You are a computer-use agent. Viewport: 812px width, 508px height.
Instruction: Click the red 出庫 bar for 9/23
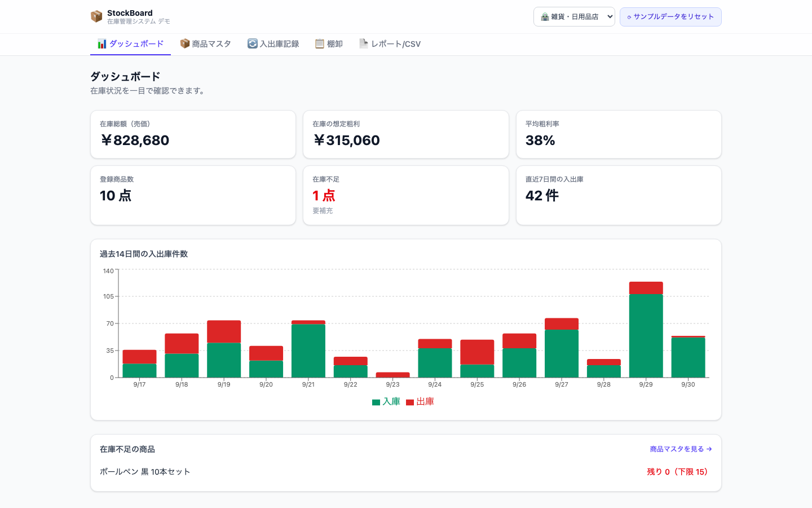pyautogui.click(x=392, y=375)
